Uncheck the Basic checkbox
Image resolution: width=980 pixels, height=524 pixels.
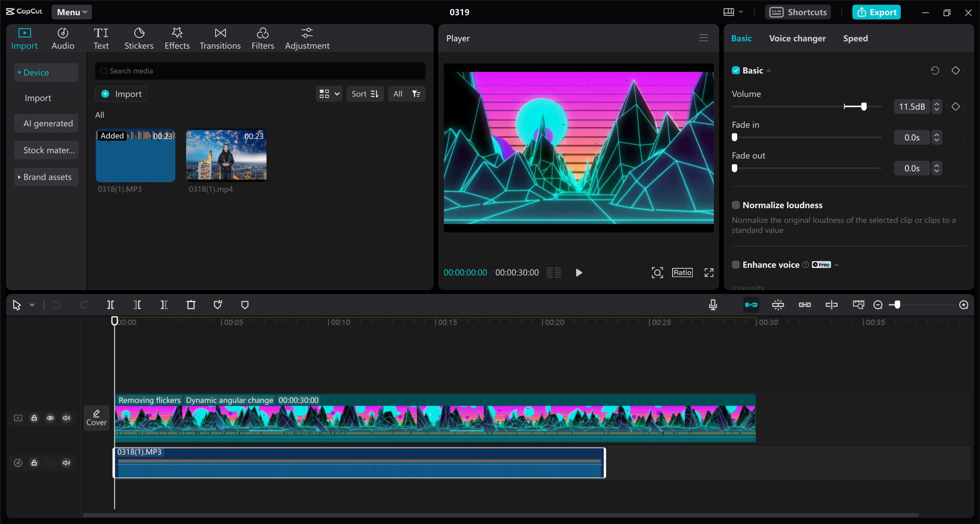(736, 70)
